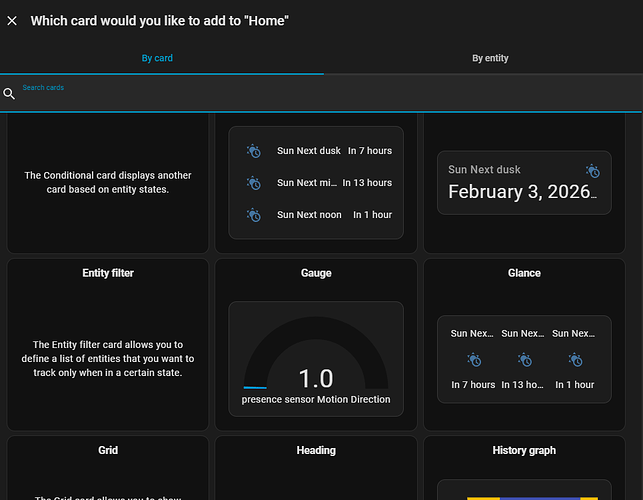Click the Sun Next dusk row icon

[x=254, y=151]
